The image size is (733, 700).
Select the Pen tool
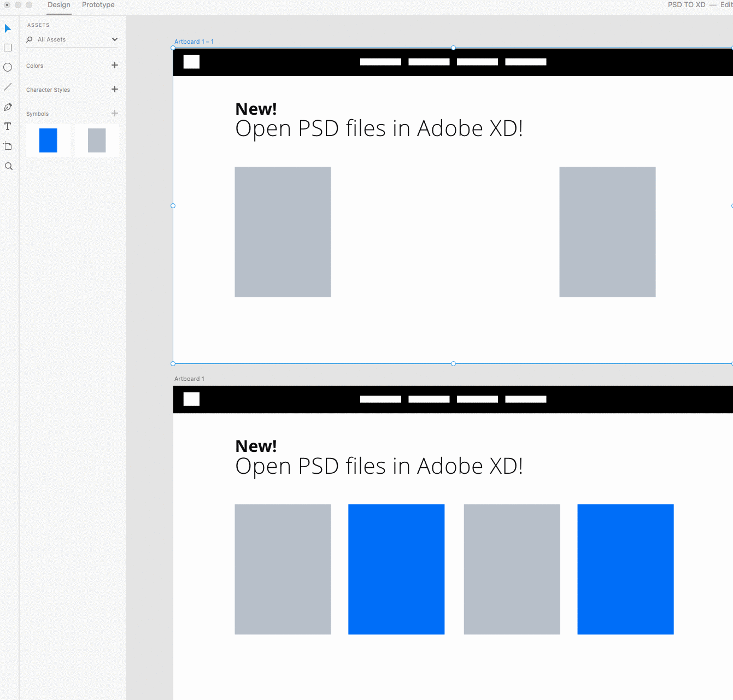click(8, 107)
